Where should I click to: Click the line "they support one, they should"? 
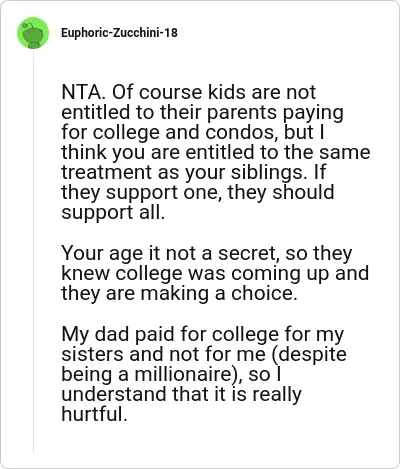198,193
